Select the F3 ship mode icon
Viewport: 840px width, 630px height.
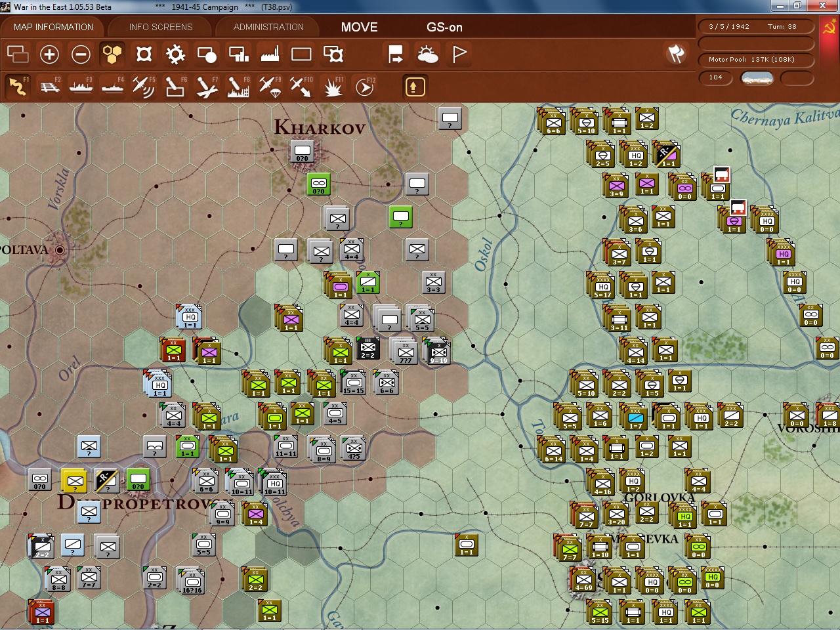coord(81,87)
